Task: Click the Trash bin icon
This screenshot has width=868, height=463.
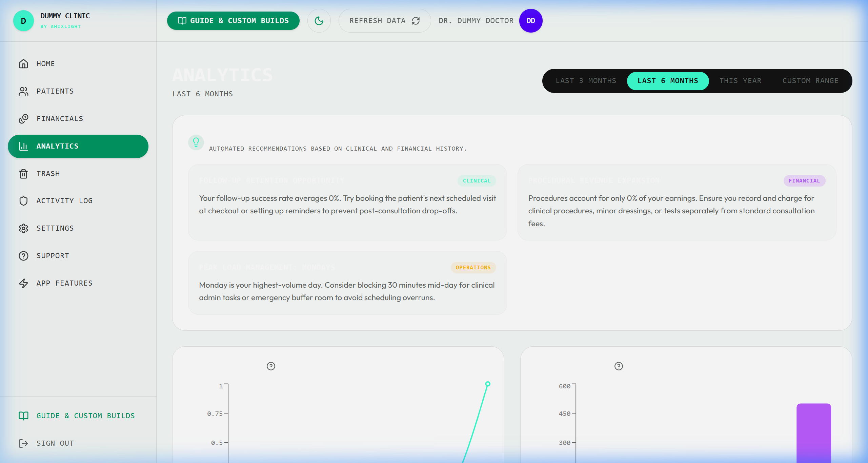Action: point(23,174)
